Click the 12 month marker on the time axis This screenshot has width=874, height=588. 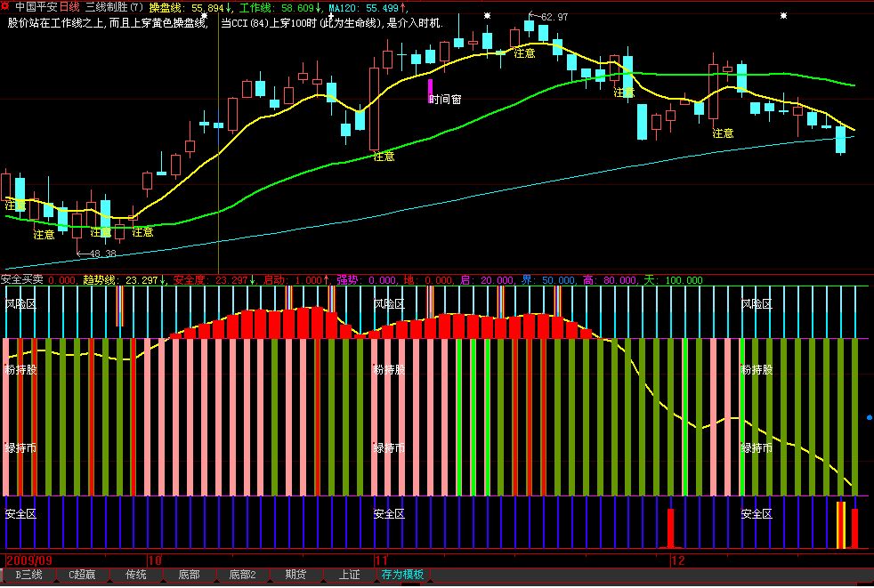(678, 560)
